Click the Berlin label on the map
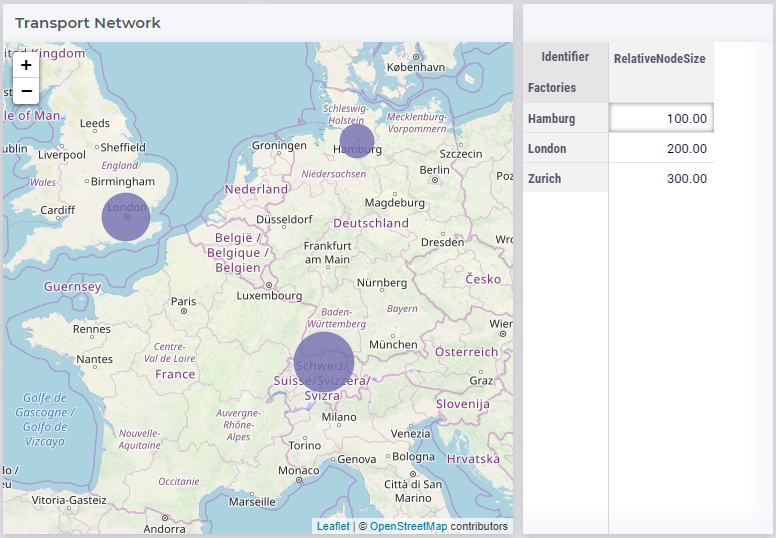The height and width of the screenshot is (538, 776). tap(435, 170)
